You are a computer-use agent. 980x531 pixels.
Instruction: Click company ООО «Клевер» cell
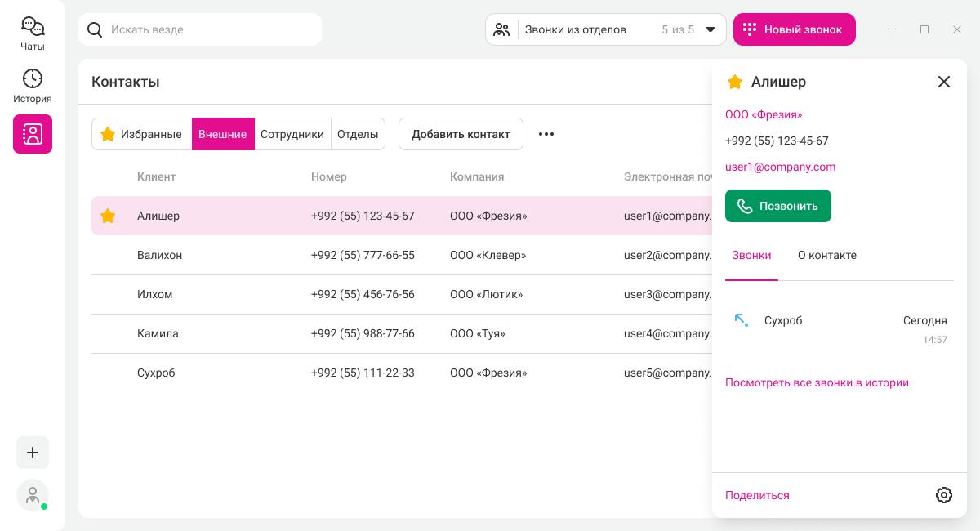click(x=488, y=255)
